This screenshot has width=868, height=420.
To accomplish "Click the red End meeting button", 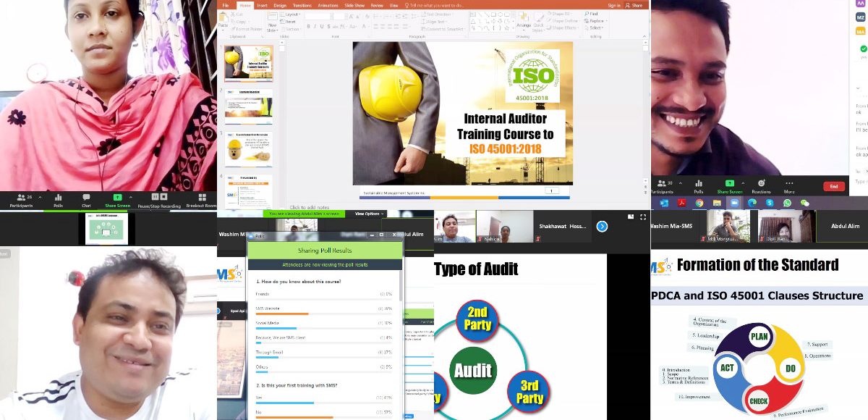I will [x=834, y=186].
